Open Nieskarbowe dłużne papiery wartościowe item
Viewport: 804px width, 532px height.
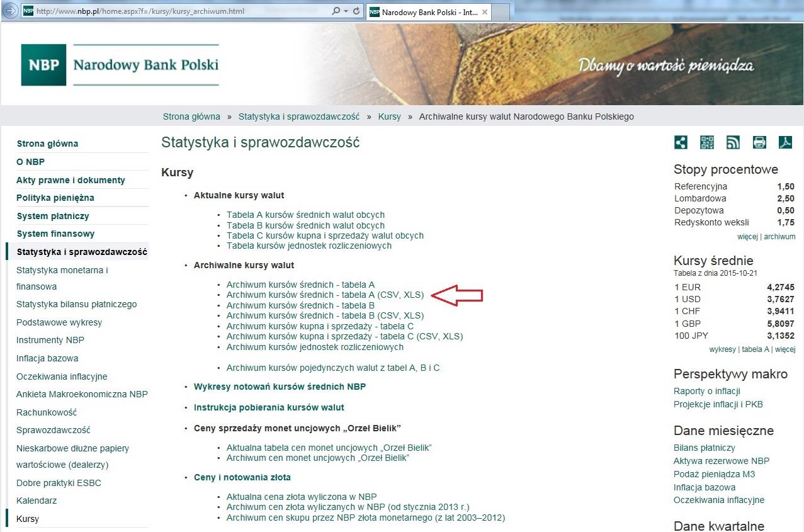pos(72,456)
